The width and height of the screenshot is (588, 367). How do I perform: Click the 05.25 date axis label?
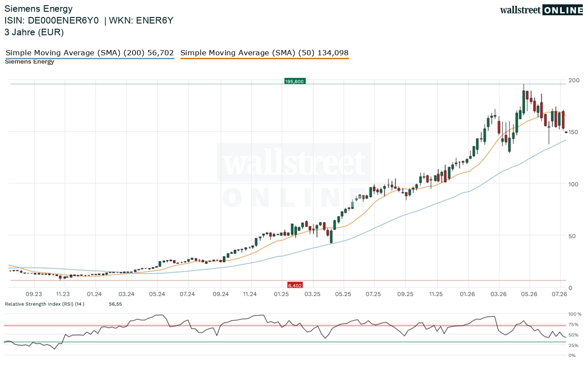coord(343,294)
